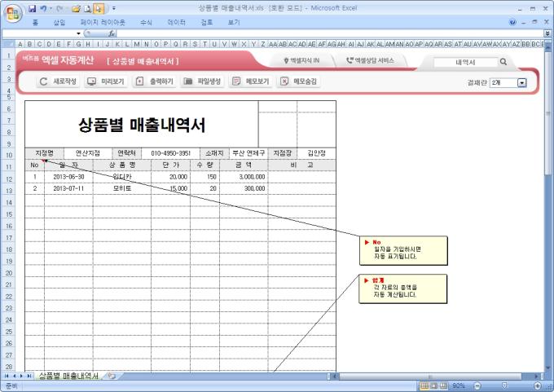The height and width of the screenshot is (392, 554).
Task: Select the 연산지점 branch name cell
Action: tap(88, 153)
